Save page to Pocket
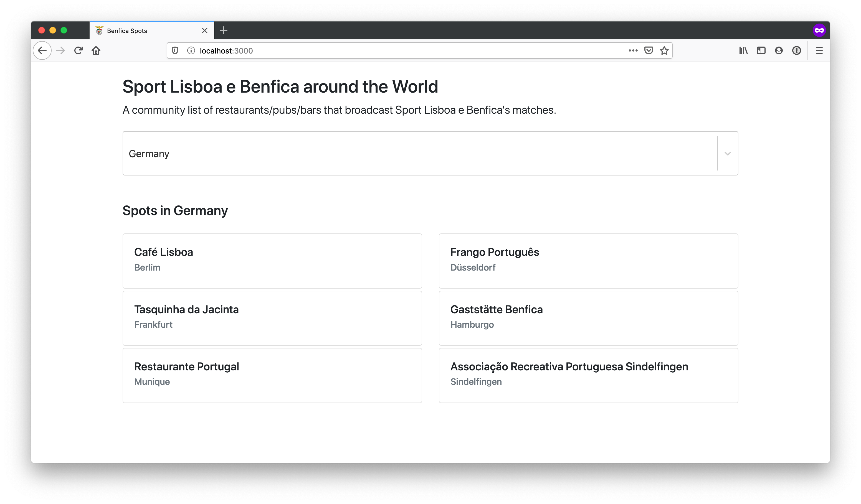Viewport: 861px width, 504px height. tap(649, 50)
